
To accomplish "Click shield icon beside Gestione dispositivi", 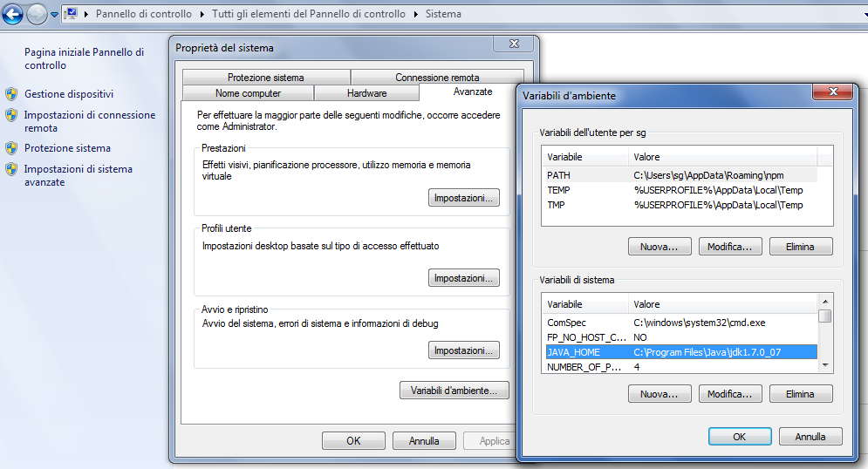I will pos(11,94).
